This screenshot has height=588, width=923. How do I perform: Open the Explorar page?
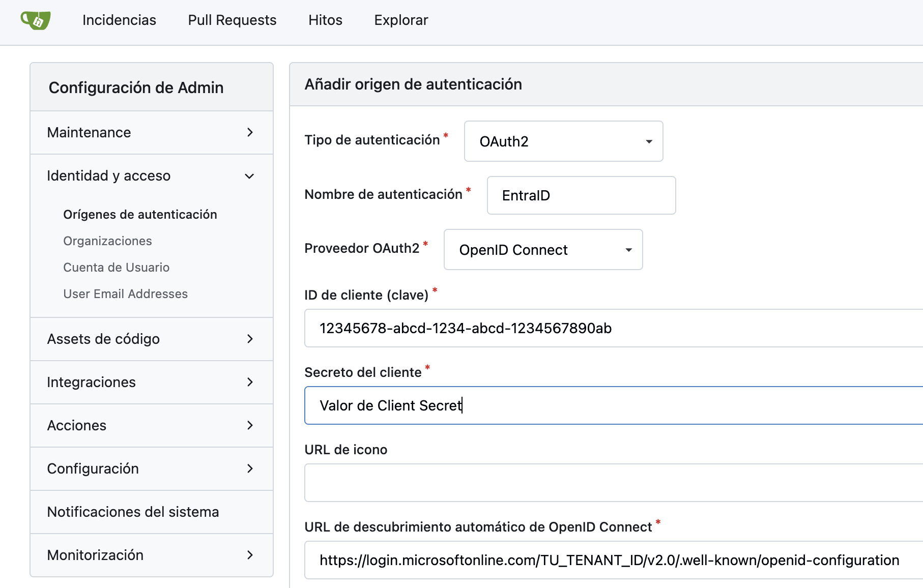pos(401,20)
